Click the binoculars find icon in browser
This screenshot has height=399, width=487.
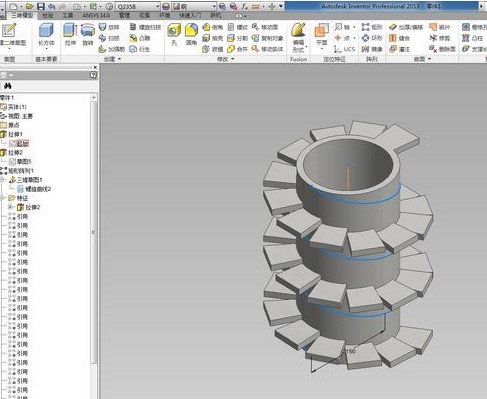(x=8, y=86)
